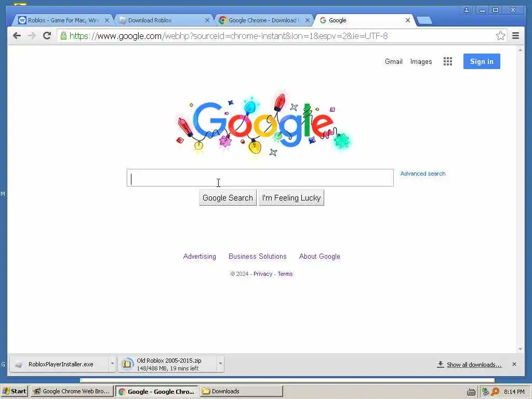This screenshot has height=399, width=532.
Task: Click the network system tray icon
Action: pyautogui.click(x=486, y=392)
